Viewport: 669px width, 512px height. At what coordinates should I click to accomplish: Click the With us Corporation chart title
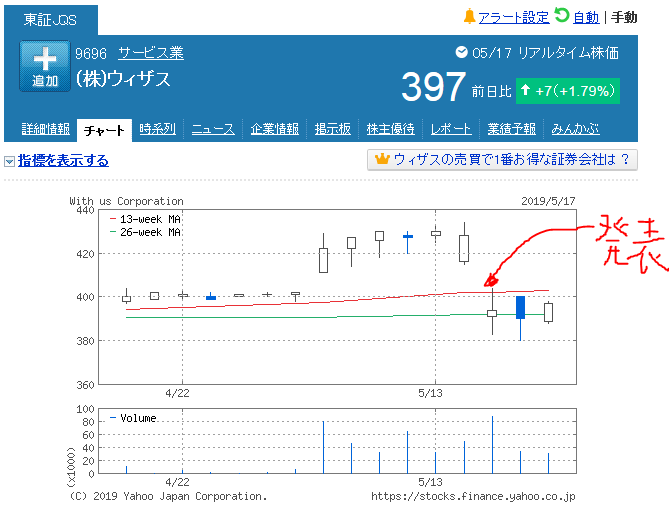tap(126, 201)
